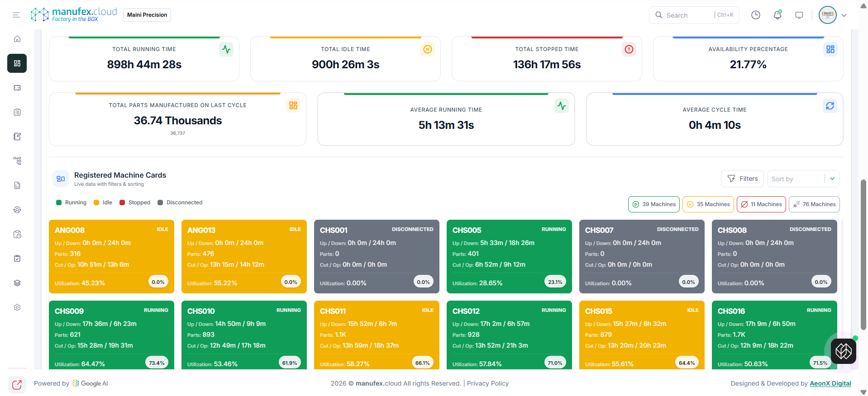Screen dimensions: 868x396
Task: Open the hamburger menu in header
Action: point(16,15)
